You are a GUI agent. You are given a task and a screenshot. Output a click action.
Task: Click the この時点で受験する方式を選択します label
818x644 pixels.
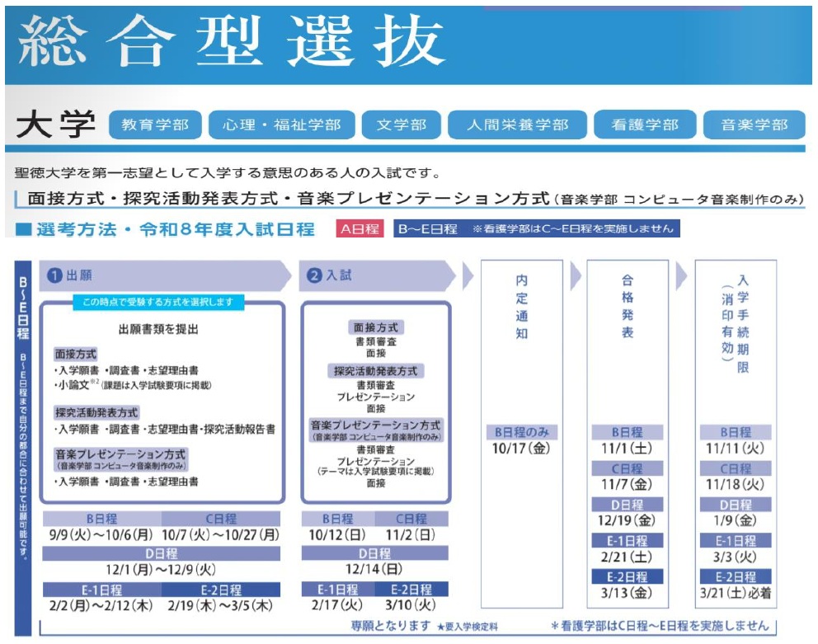point(157,303)
